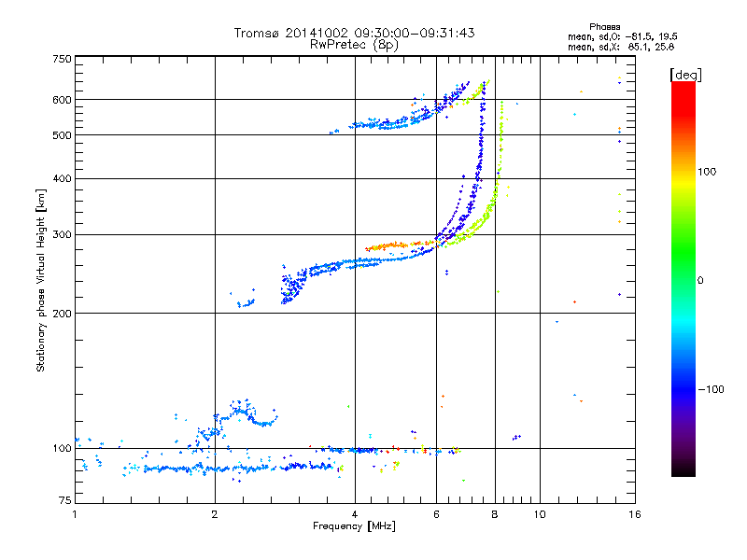Click the 'Phases' heading text
747x560 pixels.
coord(604,27)
